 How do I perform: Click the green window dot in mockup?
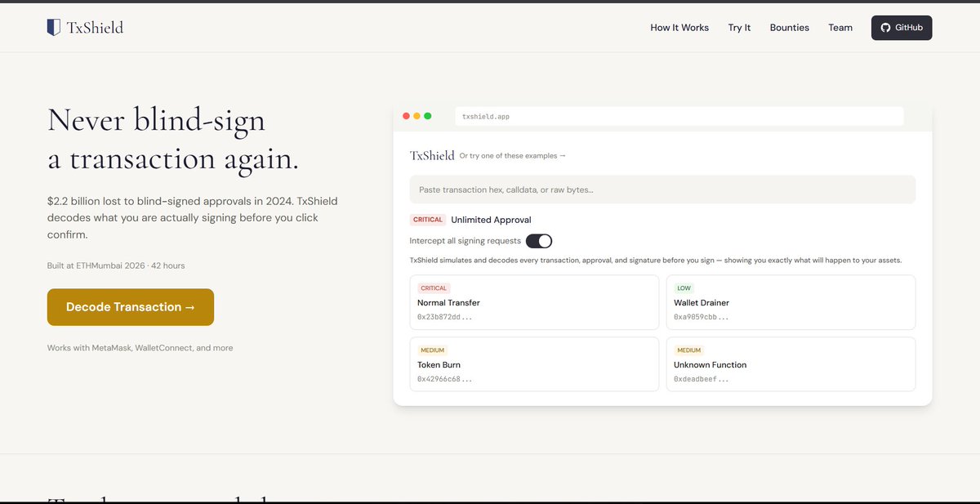point(428,116)
